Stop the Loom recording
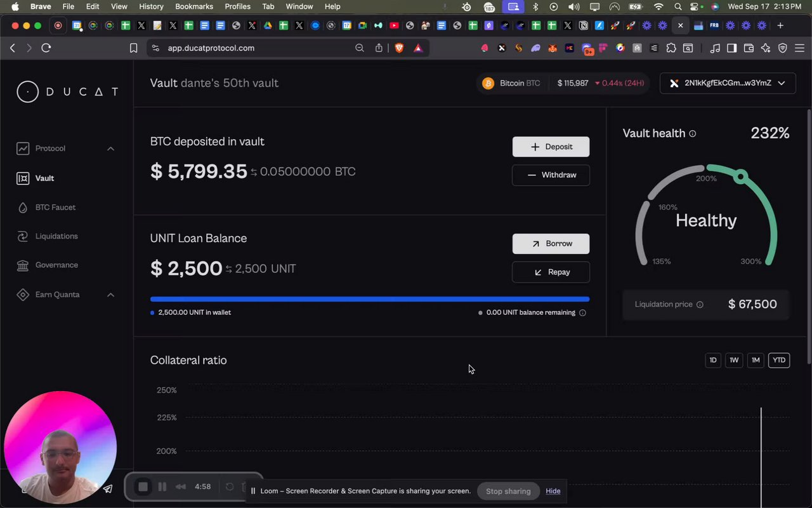Screen dimensions: 812x508 point(143,487)
